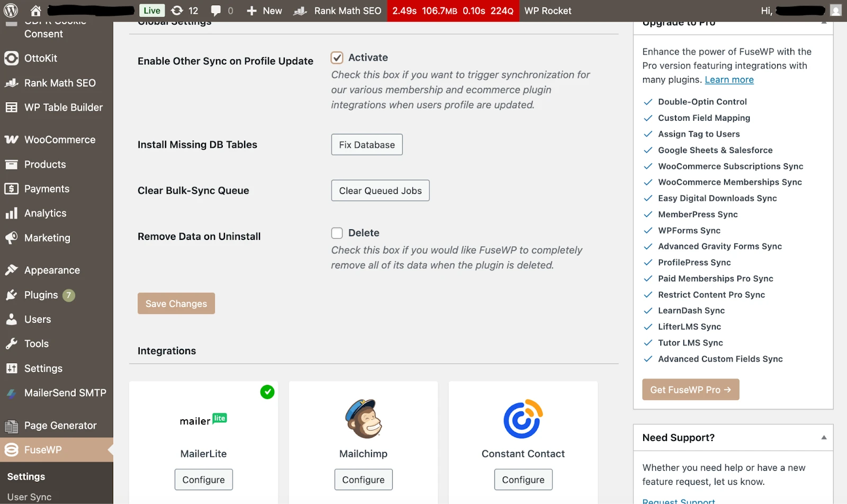
Task: Open Rank Math SEO toolbar menu
Action: tap(338, 11)
